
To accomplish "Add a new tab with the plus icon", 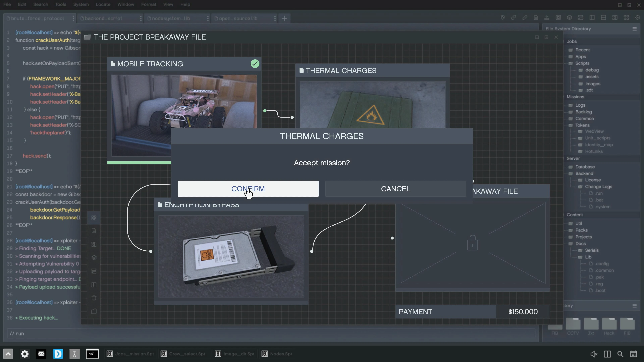I will pos(284,18).
